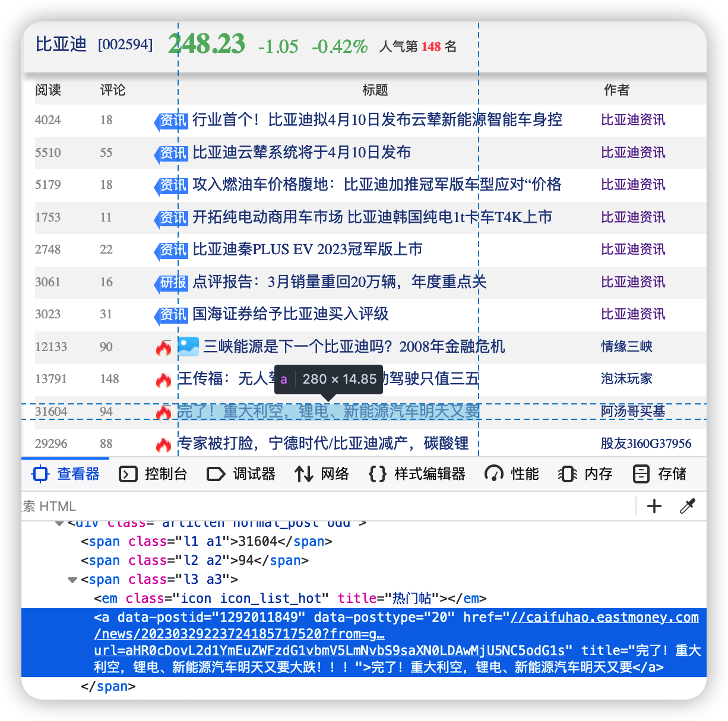This screenshot has width=728, height=721.
Task: Open the 样式编辑器 tab
Action: [417, 474]
